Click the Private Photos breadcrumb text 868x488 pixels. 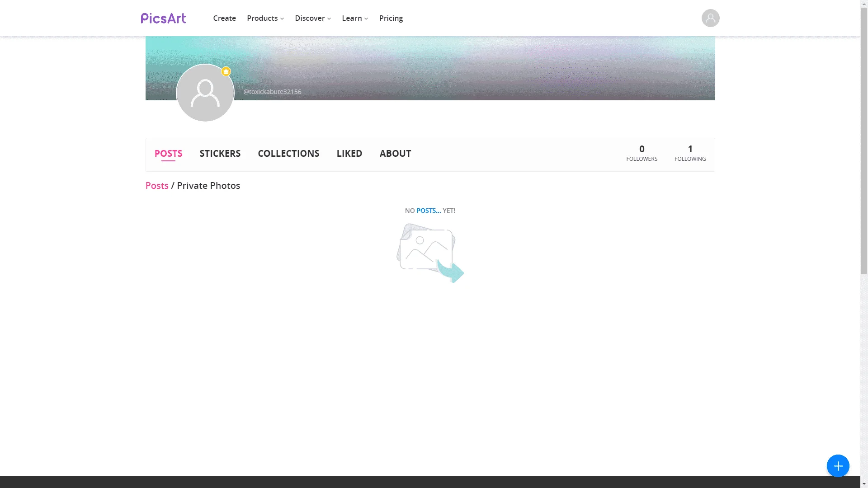[208, 186]
